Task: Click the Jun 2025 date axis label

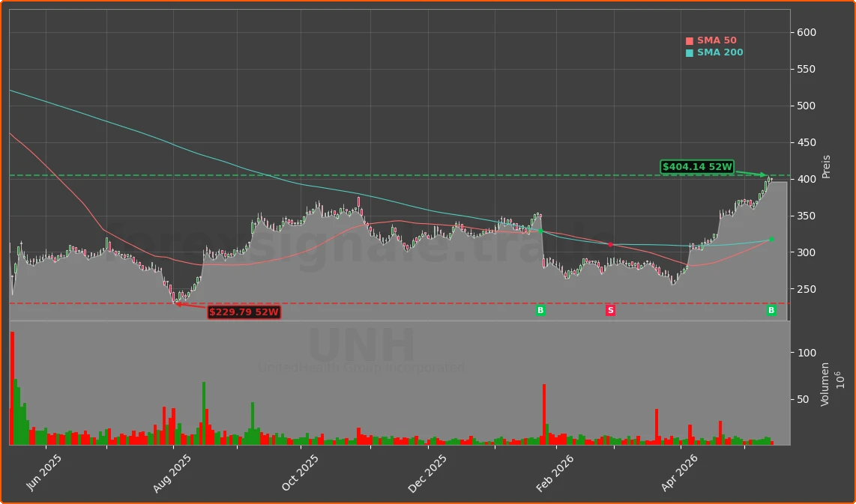Action: [43, 473]
